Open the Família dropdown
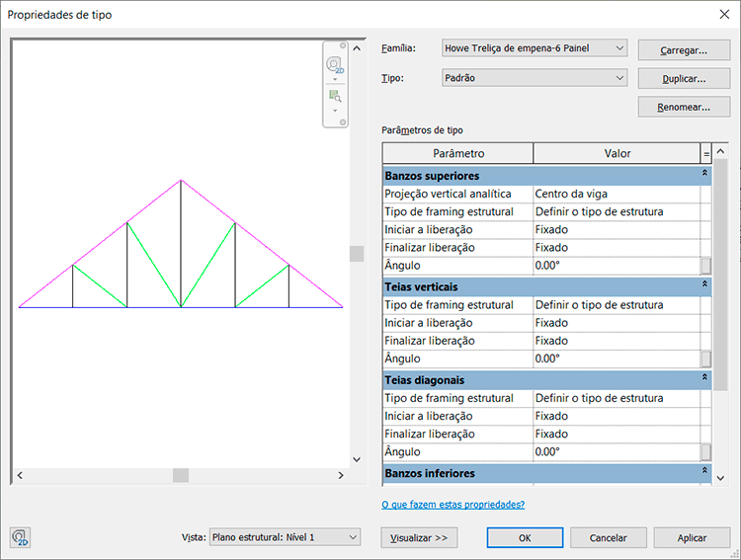 [534, 48]
